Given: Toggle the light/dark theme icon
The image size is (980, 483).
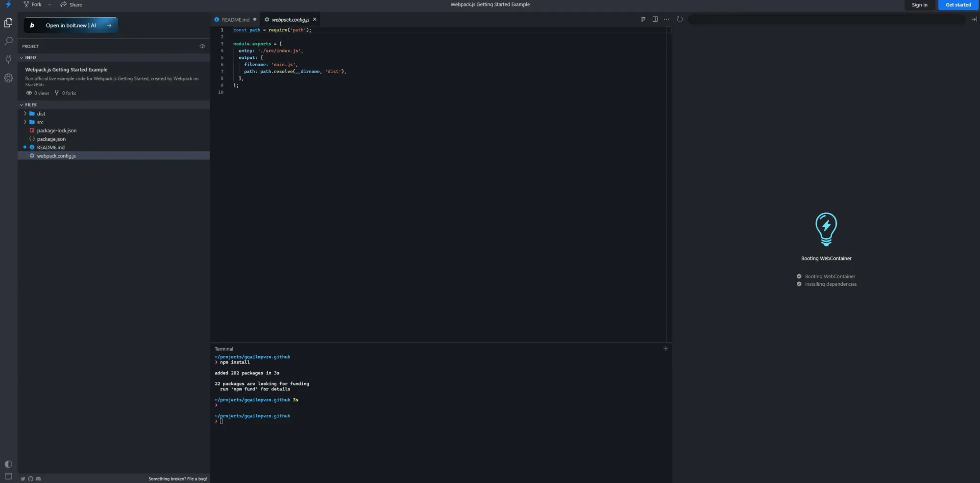Looking at the screenshot, I should (x=8, y=464).
